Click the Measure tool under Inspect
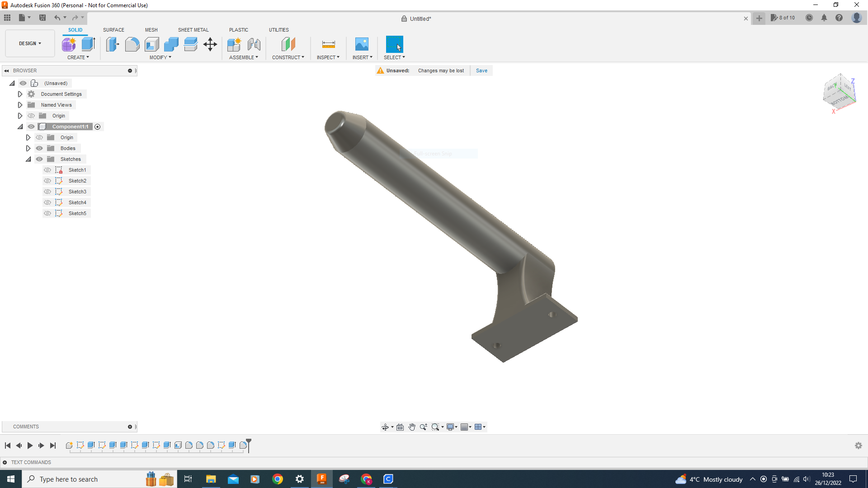 point(328,44)
